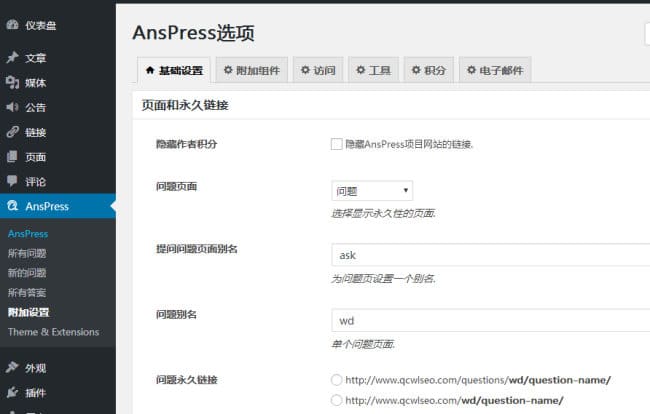Select the /wd/question-name/ permalink radio option

pos(337,400)
